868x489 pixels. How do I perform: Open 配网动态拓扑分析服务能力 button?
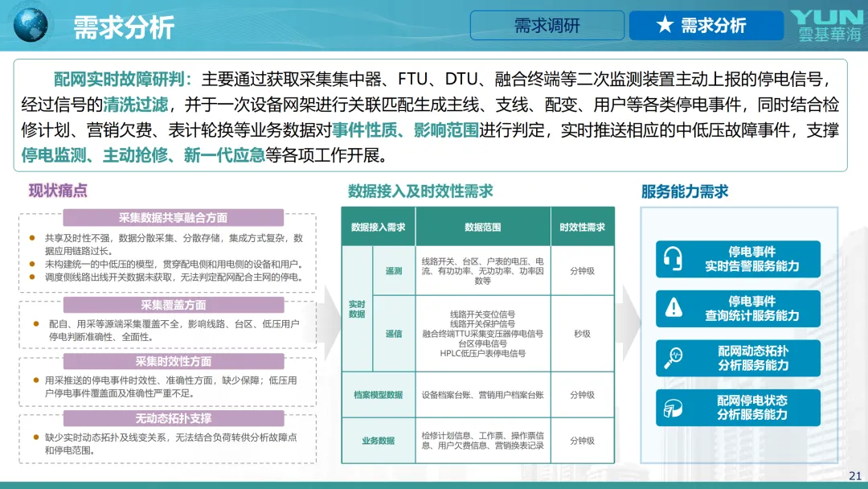(738, 358)
